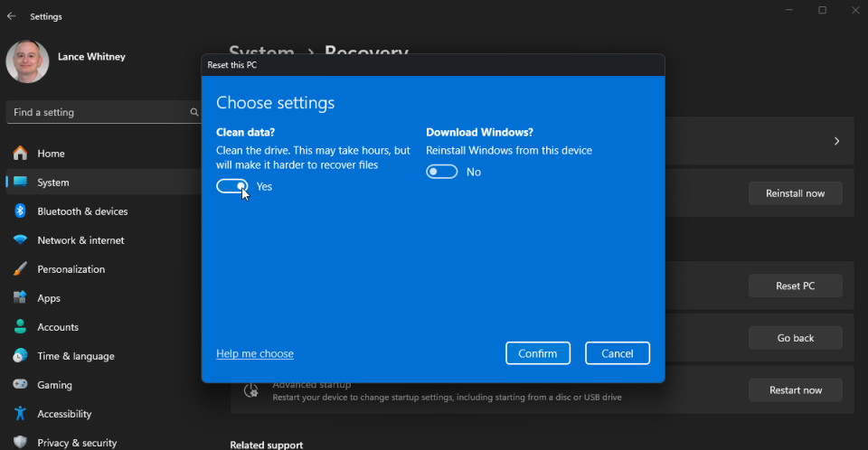Click the Time & language globe icon
Screen dimensions: 868x450
21,355
